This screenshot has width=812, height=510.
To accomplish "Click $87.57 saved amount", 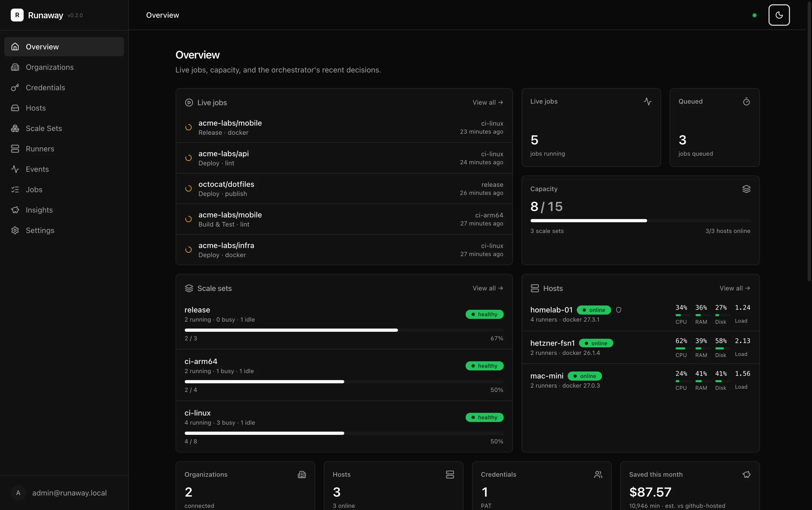I will 650,492.
